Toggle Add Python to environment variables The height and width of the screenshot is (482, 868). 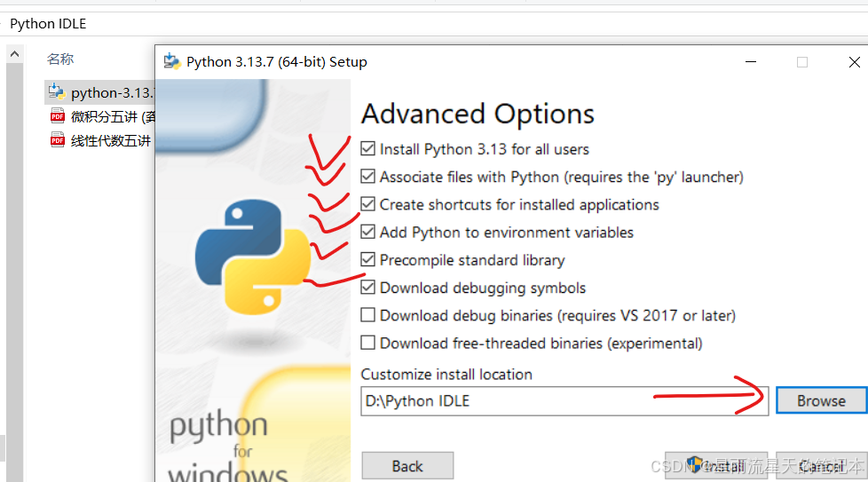coord(367,232)
